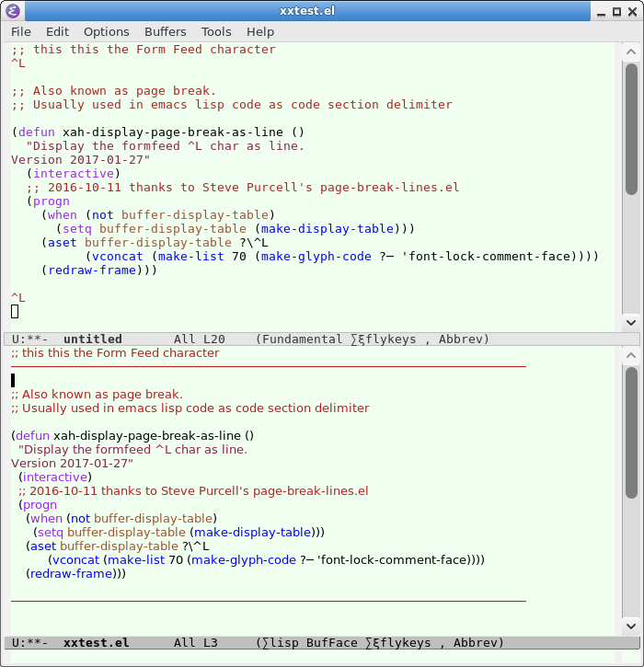The height and width of the screenshot is (667, 644).
Task: Click the upper pane scroll up arrow
Action: pos(631,52)
